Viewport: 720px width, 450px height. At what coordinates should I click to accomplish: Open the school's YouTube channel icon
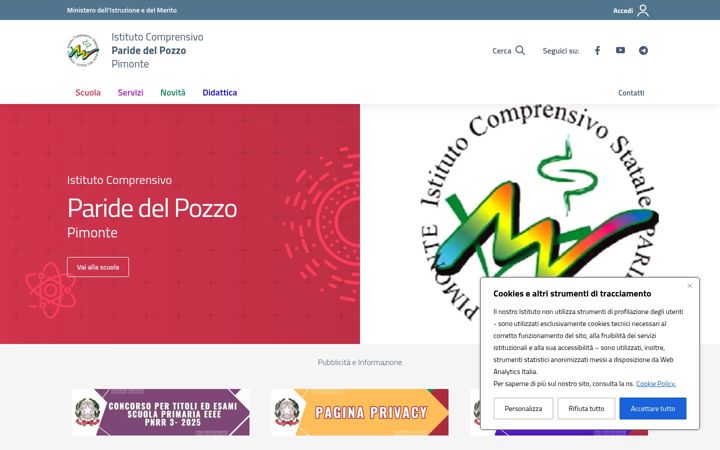(620, 50)
